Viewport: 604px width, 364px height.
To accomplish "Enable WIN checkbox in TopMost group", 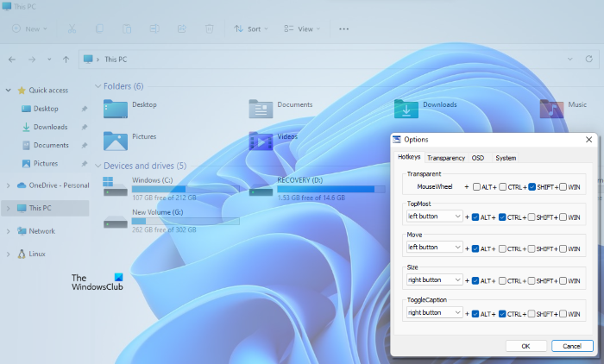I will point(563,217).
